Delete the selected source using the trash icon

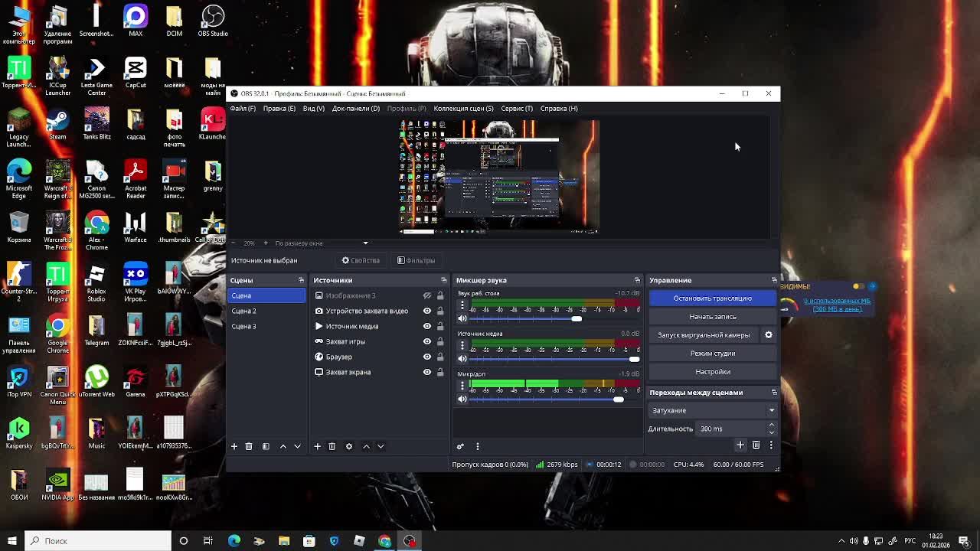pyautogui.click(x=332, y=446)
